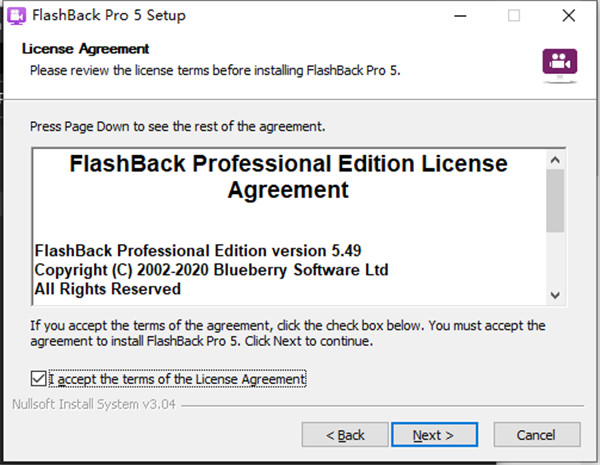
Task: Click the "All Rights Reserved" line
Action: point(107,289)
